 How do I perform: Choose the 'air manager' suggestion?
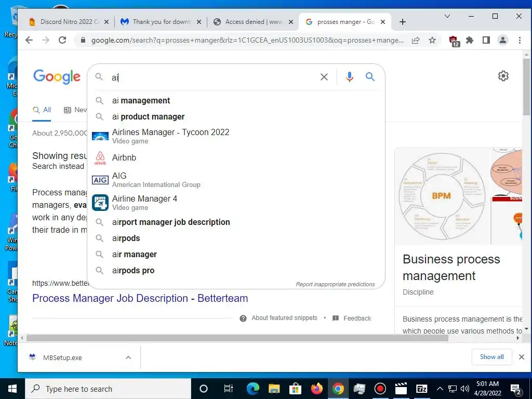coord(236,255)
